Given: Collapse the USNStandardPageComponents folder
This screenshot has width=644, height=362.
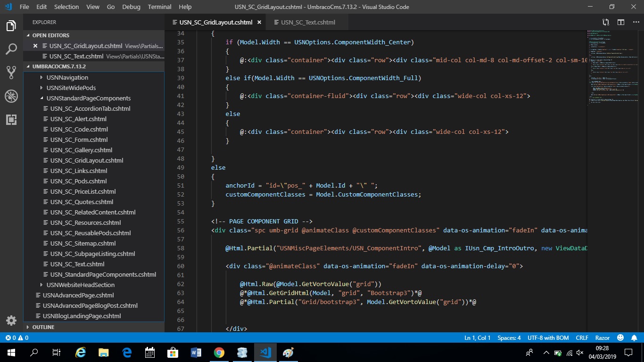Looking at the screenshot, I should pyautogui.click(x=88, y=98).
